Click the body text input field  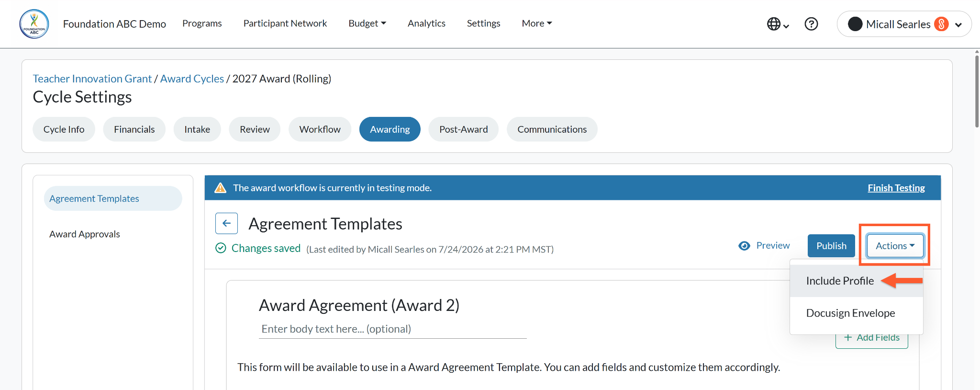[x=392, y=329]
